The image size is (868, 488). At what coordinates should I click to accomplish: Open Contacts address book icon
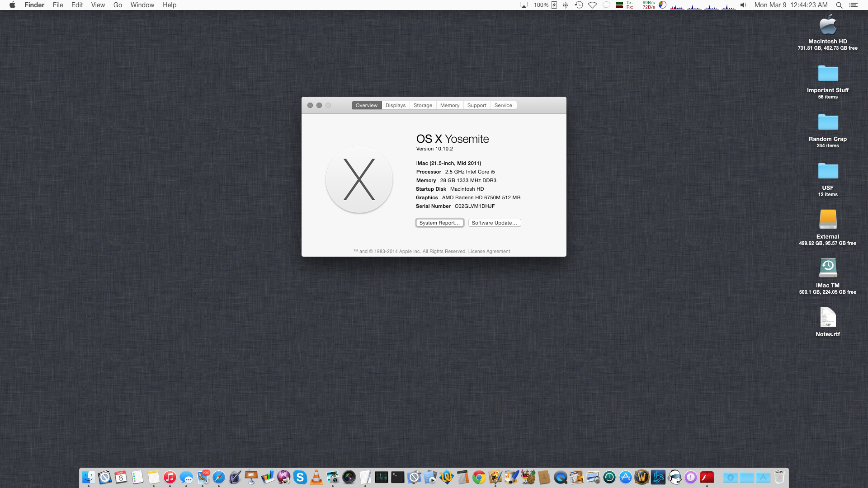point(544,477)
